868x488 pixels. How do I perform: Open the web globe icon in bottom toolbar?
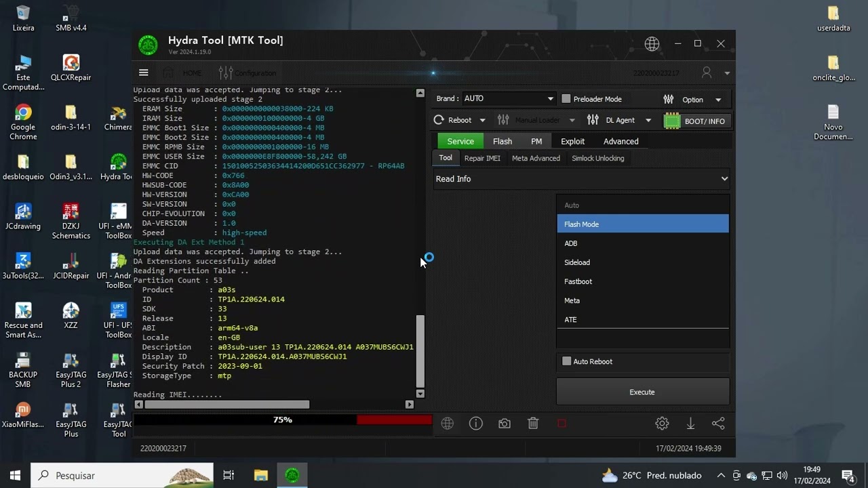447,424
